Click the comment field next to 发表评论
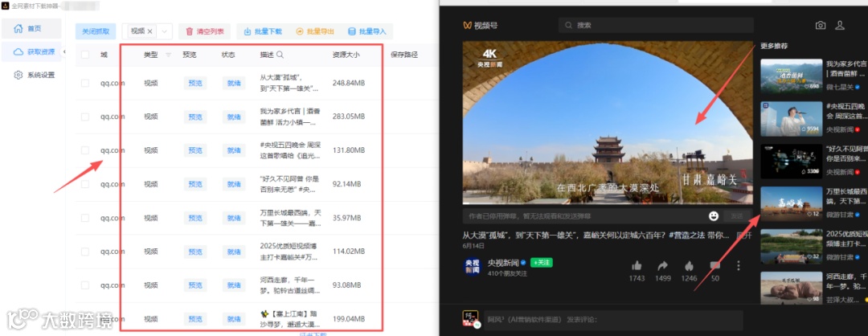 tap(614, 321)
